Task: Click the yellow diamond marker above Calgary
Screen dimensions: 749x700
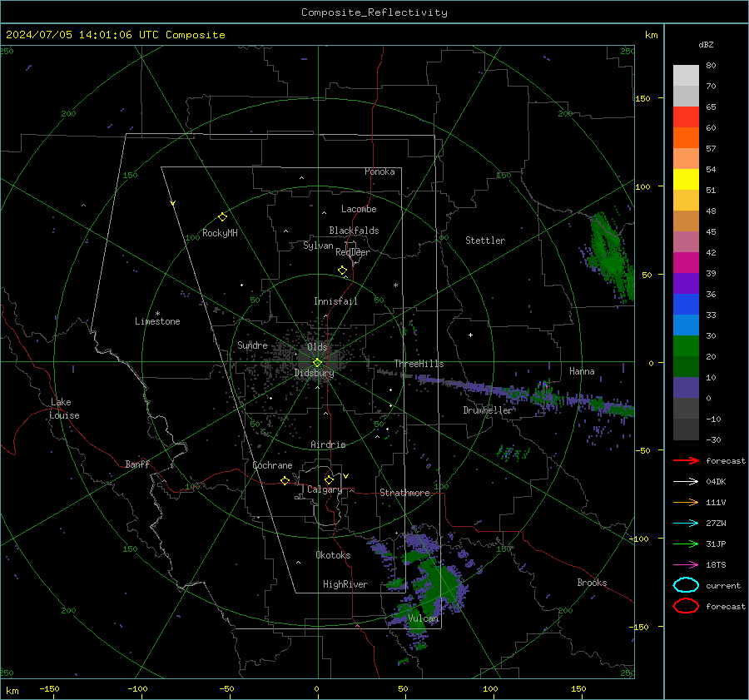Action: click(329, 479)
